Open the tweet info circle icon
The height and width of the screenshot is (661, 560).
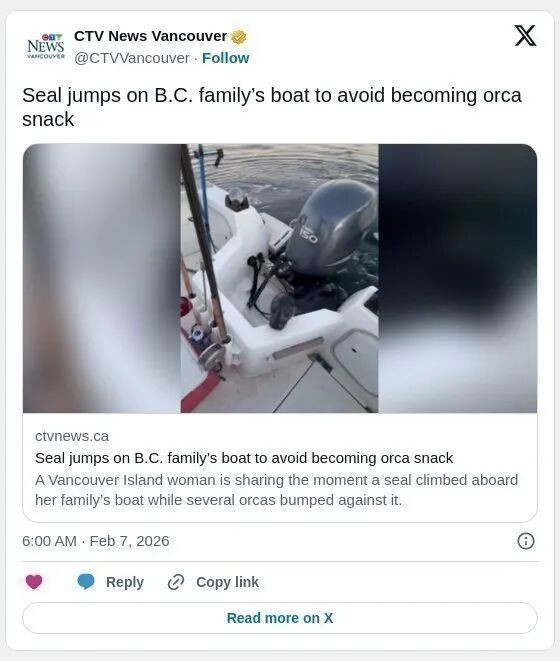coord(525,541)
